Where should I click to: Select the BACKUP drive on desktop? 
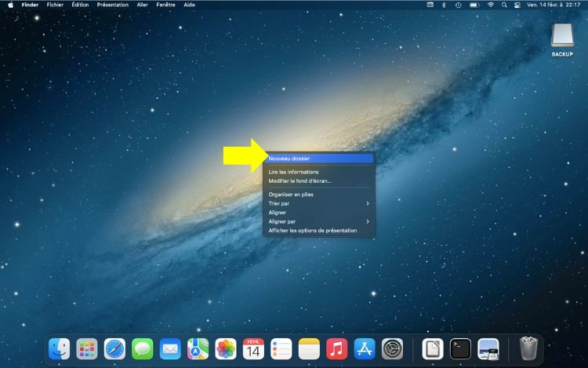561,36
